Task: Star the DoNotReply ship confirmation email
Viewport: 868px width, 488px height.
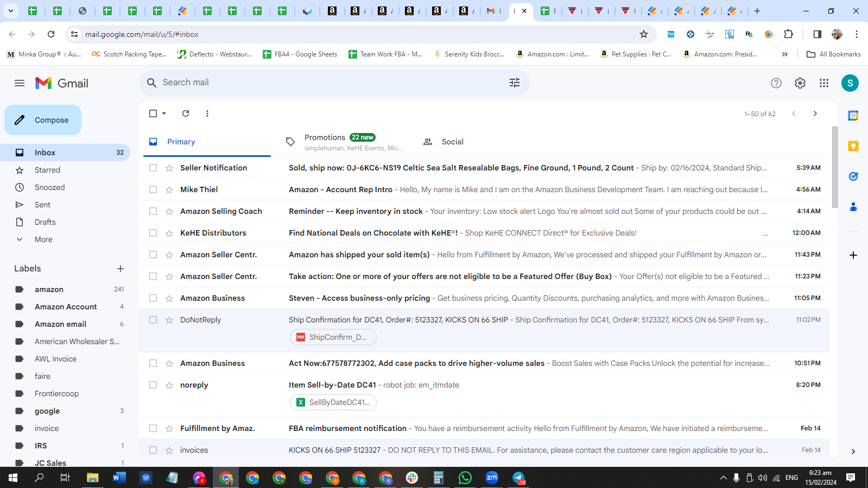Action: [x=169, y=320]
